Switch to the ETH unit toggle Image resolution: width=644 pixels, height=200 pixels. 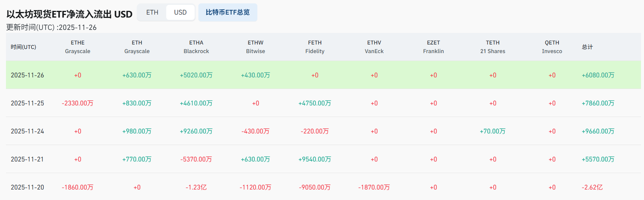tap(152, 12)
